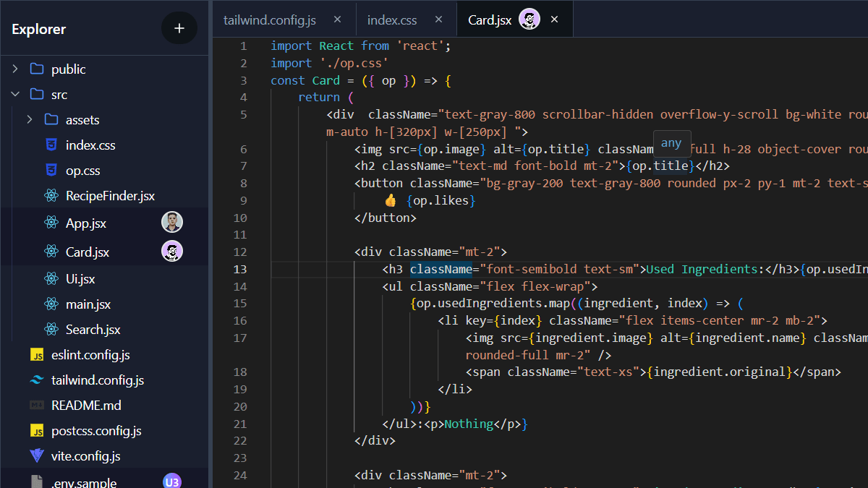Expand the assets folder
Viewport: 868px width, 488px height.
tap(29, 119)
